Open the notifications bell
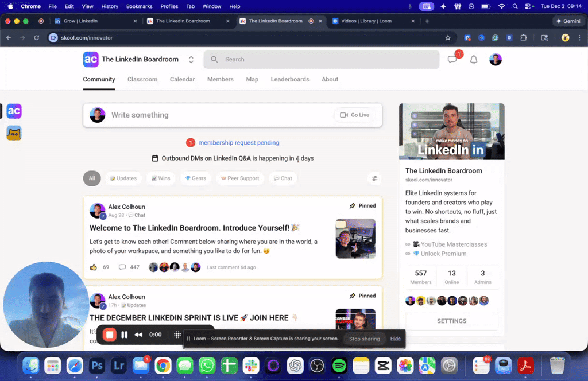The image size is (588, 381). pos(474,60)
